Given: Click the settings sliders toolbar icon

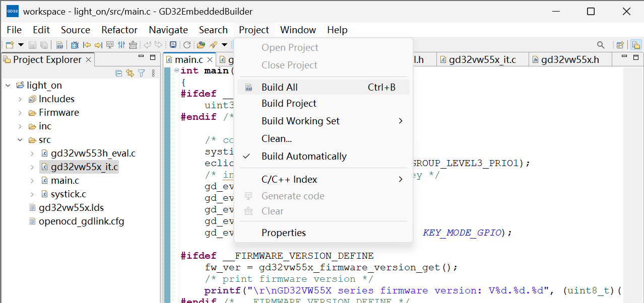Looking at the screenshot, I should 121,45.
